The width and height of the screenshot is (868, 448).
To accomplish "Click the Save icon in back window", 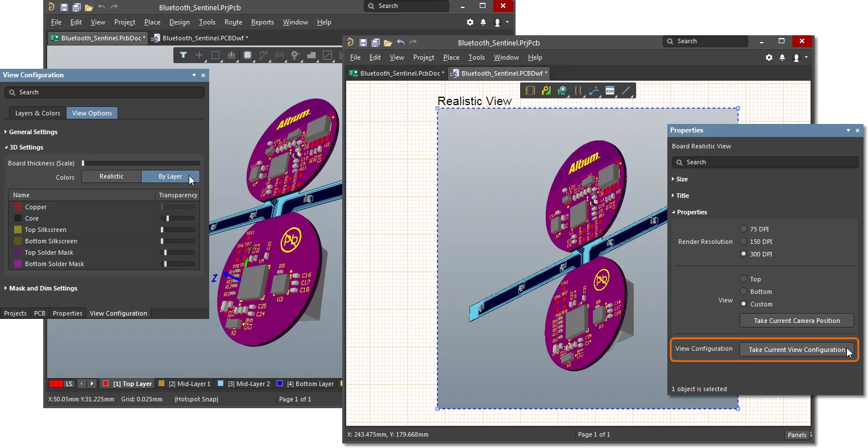I will click(64, 7).
